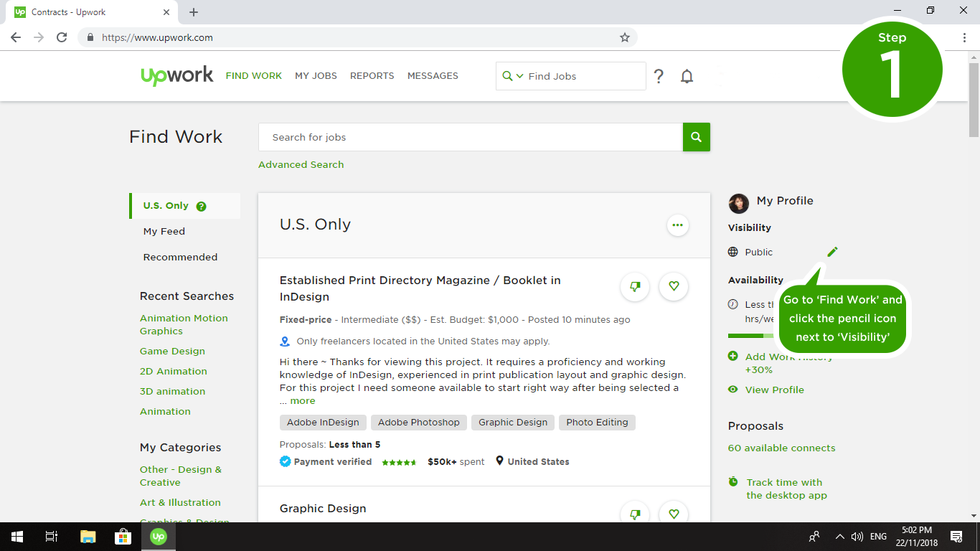Image resolution: width=980 pixels, height=551 pixels.
Task: Open the notifications bell icon
Action: [687, 76]
